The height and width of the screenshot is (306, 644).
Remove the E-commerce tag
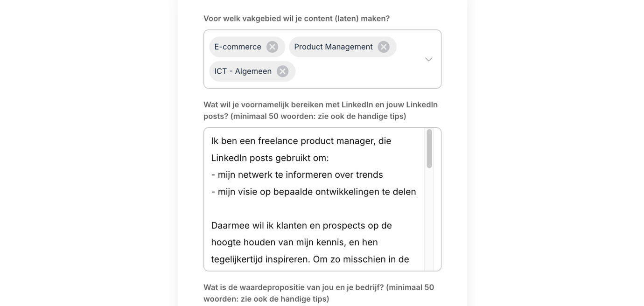point(273,47)
